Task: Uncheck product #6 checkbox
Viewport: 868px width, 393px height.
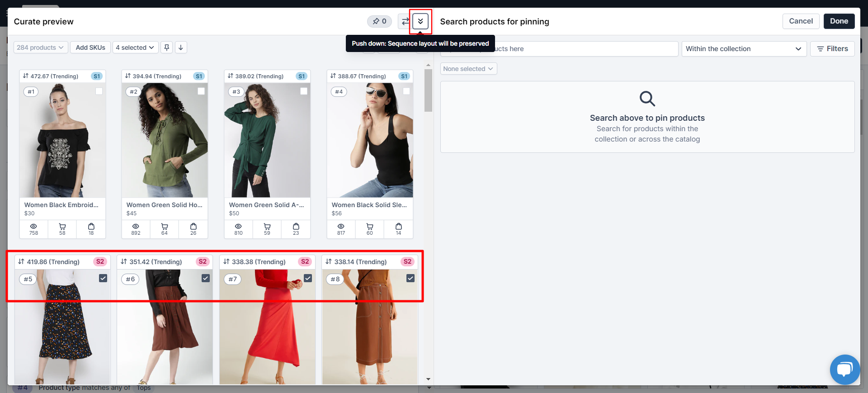Action: [x=206, y=278]
